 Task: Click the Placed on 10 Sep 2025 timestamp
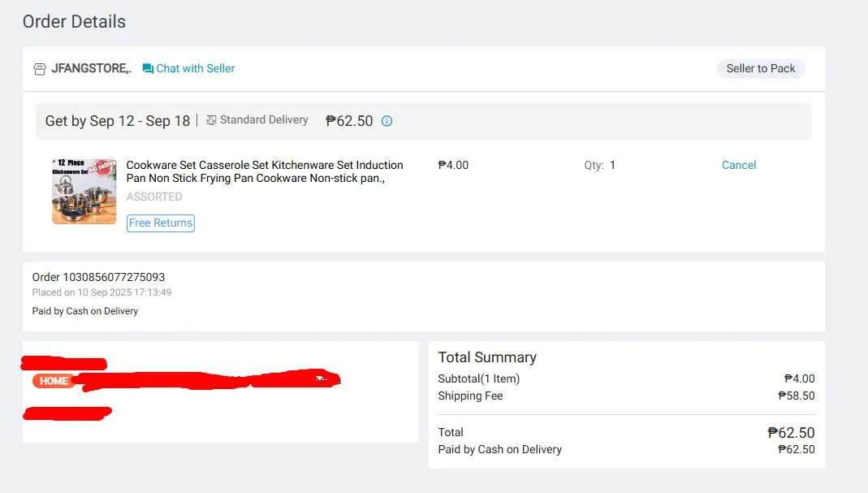pos(101,292)
